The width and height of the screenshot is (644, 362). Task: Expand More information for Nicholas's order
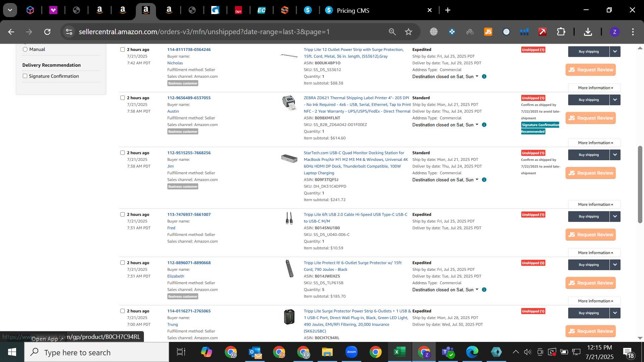pos(594,88)
